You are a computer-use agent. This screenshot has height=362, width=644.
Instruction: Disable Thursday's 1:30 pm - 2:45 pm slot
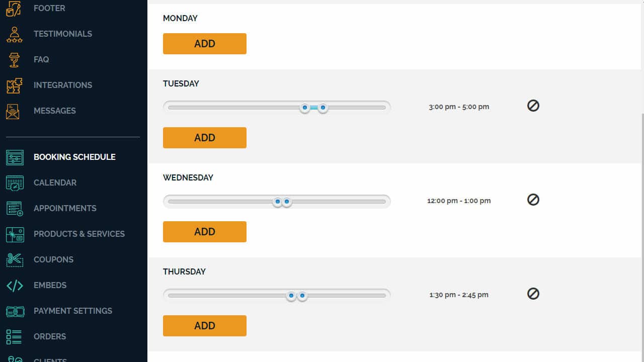[x=533, y=294]
